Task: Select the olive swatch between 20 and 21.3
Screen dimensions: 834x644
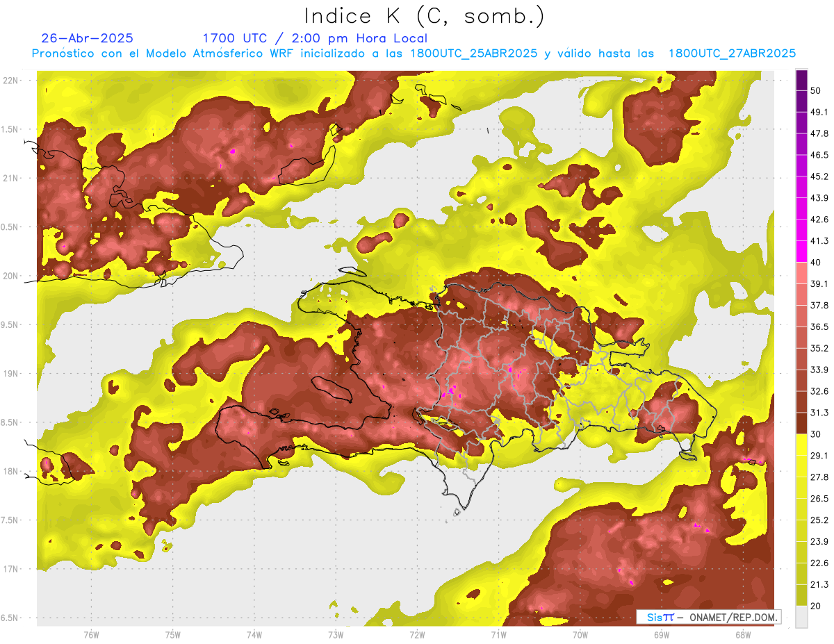Action: click(x=802, y=595)
